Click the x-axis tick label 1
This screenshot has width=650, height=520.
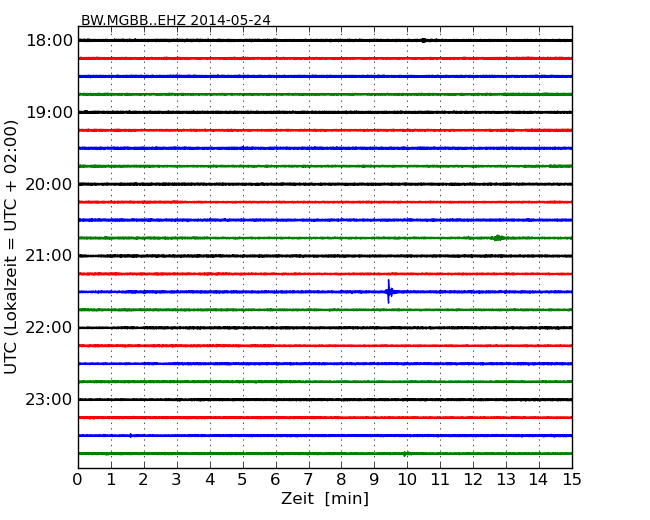[111, 480]
